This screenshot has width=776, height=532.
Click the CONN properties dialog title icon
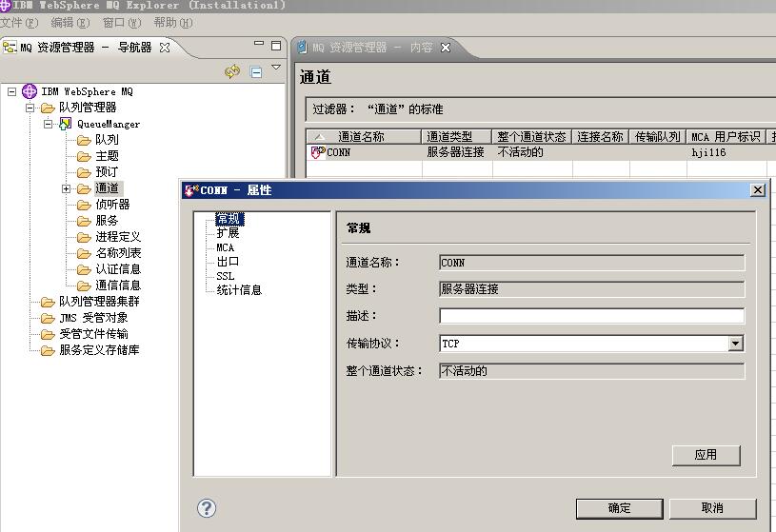pos(191,190)
